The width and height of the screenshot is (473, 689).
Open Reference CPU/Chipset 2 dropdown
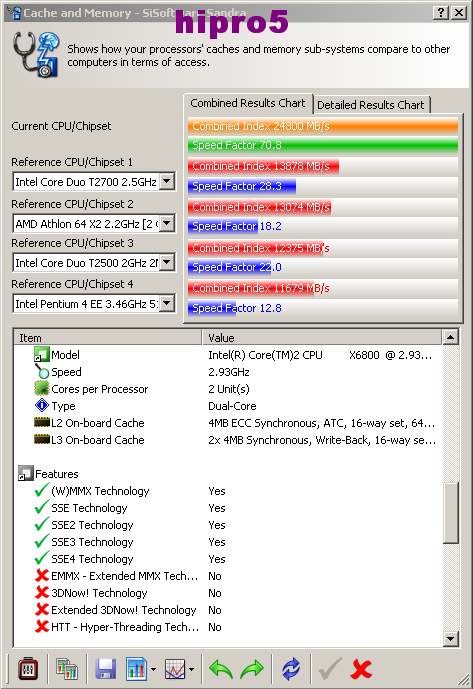[x=167, y=223]
